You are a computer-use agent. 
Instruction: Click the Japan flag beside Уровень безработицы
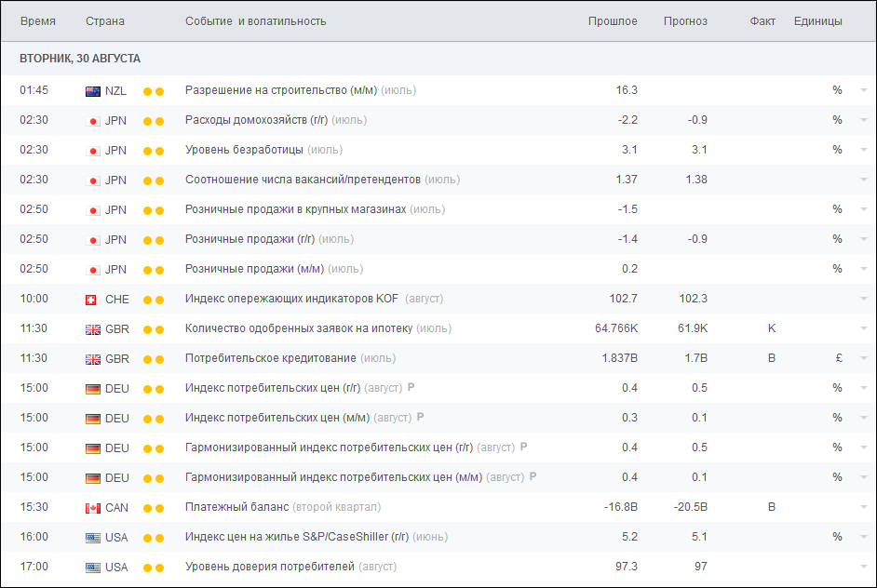tap(93, 151)
